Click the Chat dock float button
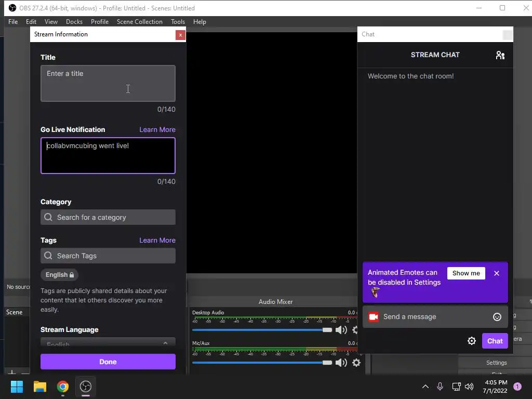 click(508, 35)
